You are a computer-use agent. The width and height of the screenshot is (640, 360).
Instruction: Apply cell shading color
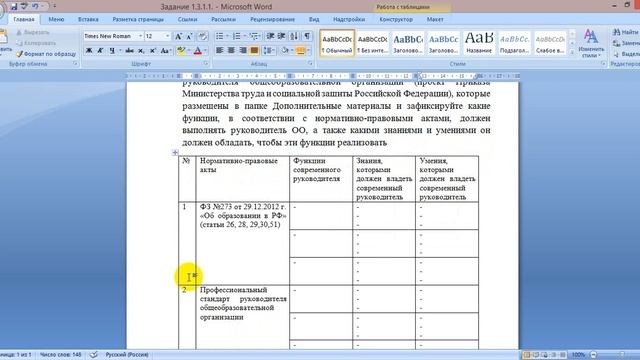[x=285, y=51]
